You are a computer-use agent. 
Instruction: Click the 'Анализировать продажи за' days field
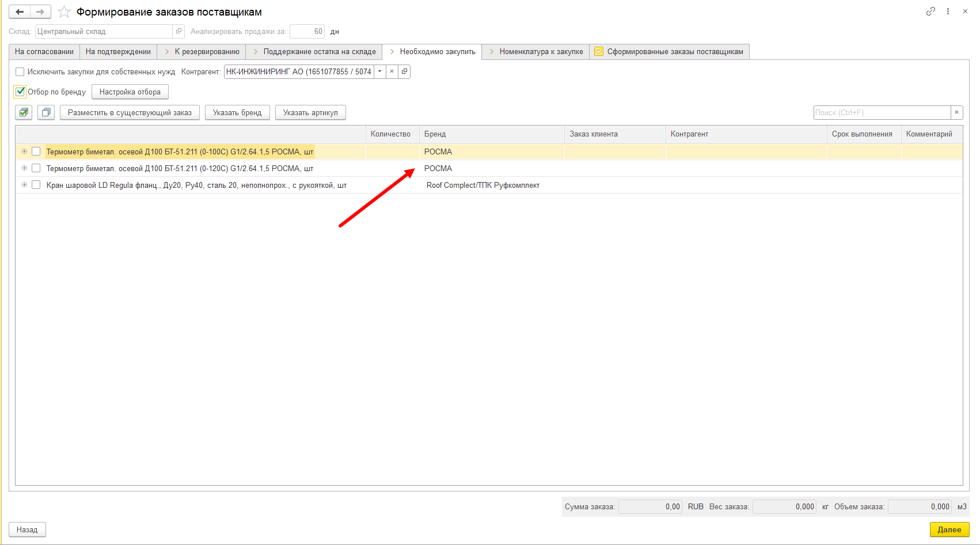coord(307,31)
